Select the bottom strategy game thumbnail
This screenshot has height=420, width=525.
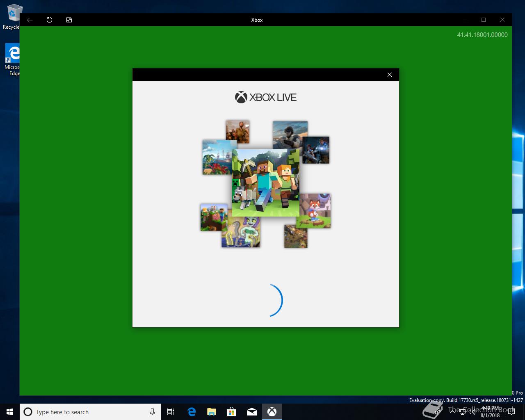296,236
